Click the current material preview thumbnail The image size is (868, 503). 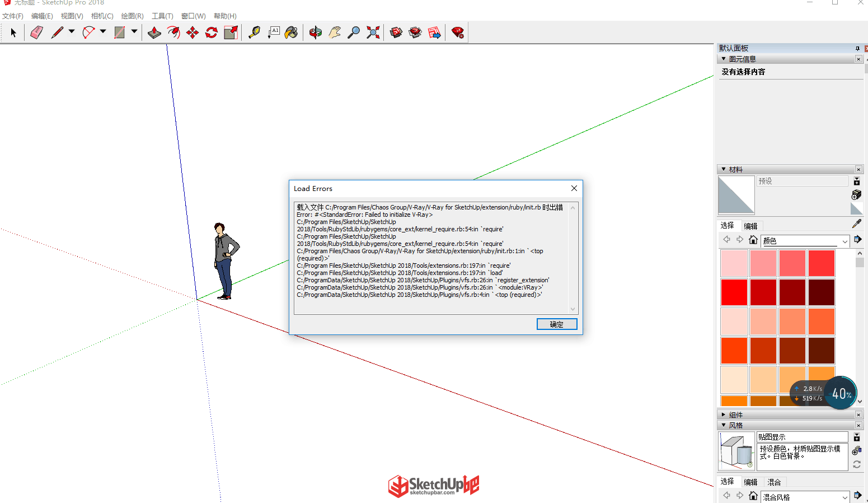[736, 195]
